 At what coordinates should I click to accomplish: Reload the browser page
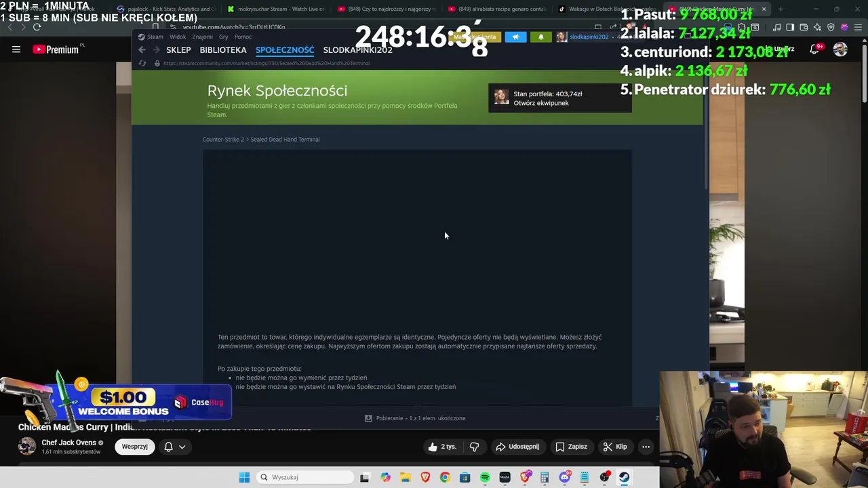point(37,27)
